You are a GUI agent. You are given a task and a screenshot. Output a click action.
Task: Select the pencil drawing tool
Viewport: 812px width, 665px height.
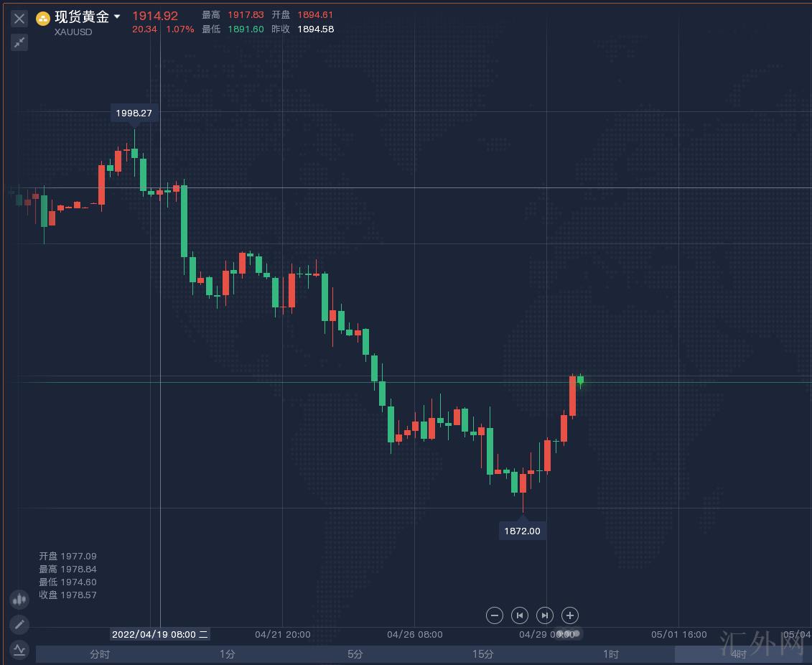tap(19, 624)
